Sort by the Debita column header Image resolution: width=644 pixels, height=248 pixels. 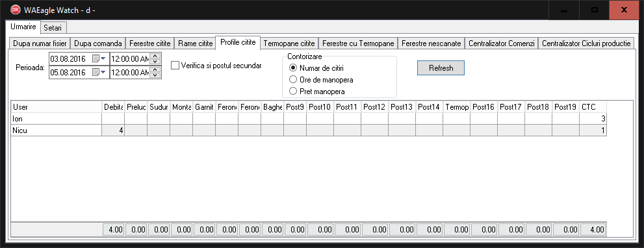click(113, 107)
